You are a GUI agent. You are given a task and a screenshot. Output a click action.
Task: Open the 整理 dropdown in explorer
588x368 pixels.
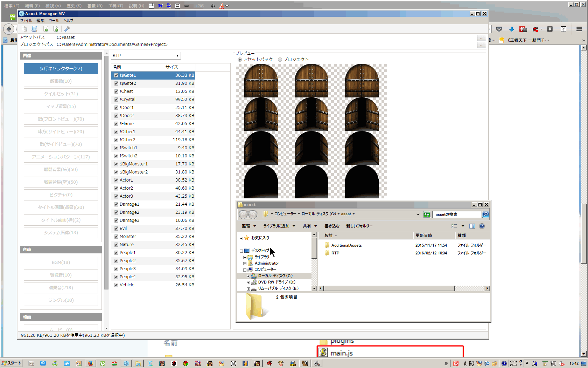pyautogui.click(x=249, y=226)
